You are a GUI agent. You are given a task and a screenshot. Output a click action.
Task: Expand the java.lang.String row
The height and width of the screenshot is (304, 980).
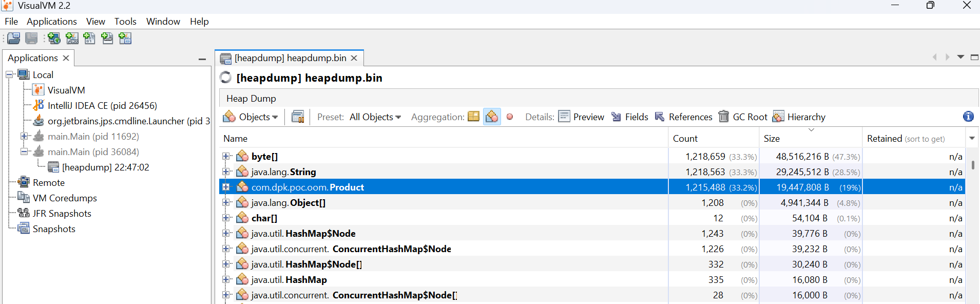(226, 172)
